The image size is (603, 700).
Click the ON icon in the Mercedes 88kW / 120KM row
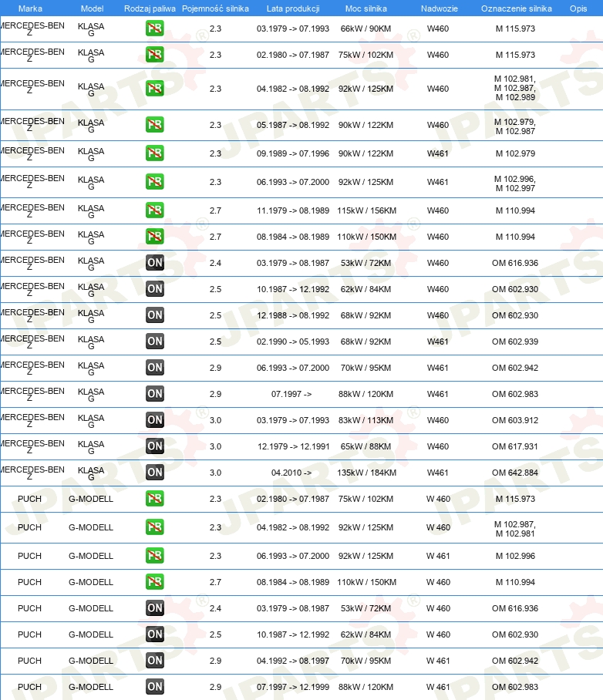(154, 394)
